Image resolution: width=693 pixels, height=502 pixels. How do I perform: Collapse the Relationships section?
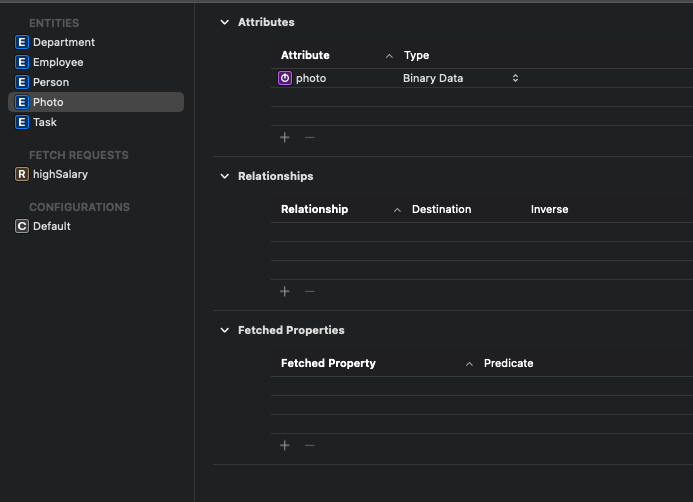point(224,176)
